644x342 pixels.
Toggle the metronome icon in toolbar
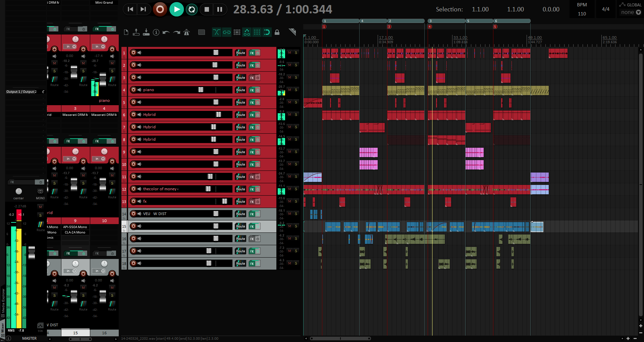(x=187, y=32)
